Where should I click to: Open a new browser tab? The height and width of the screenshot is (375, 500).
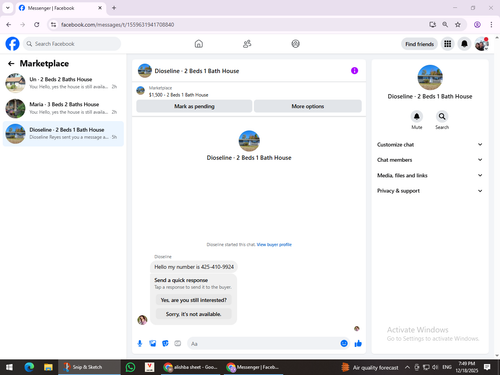click(114, 8)
